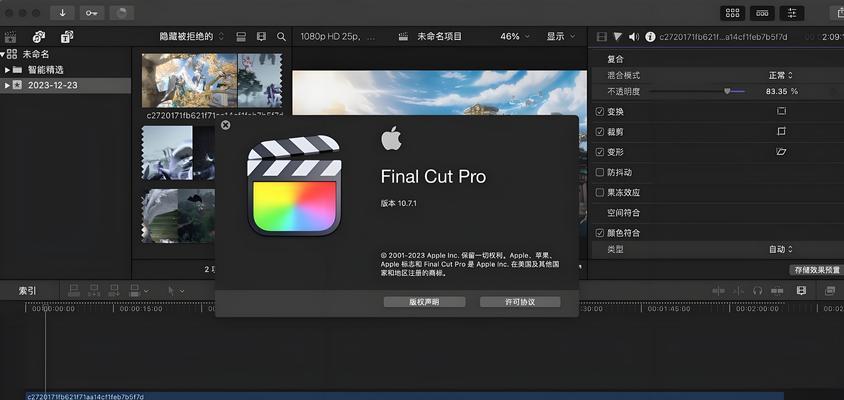844x400 pixels.
Task: Toggle audio skimming in timeline toolbar
Action: [738, 291]
